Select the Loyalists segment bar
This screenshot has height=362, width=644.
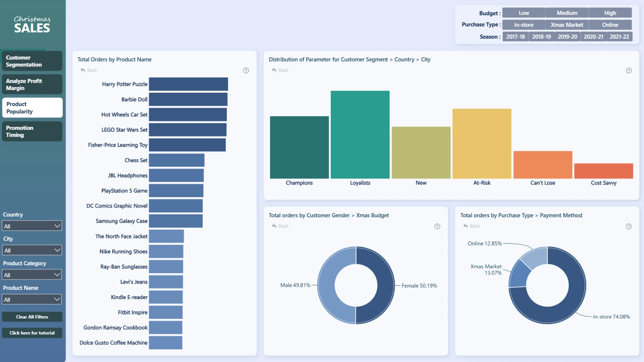coord(360,135)
